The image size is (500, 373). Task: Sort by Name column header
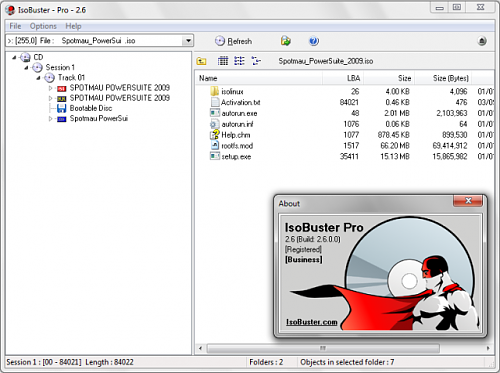(259, 78)
